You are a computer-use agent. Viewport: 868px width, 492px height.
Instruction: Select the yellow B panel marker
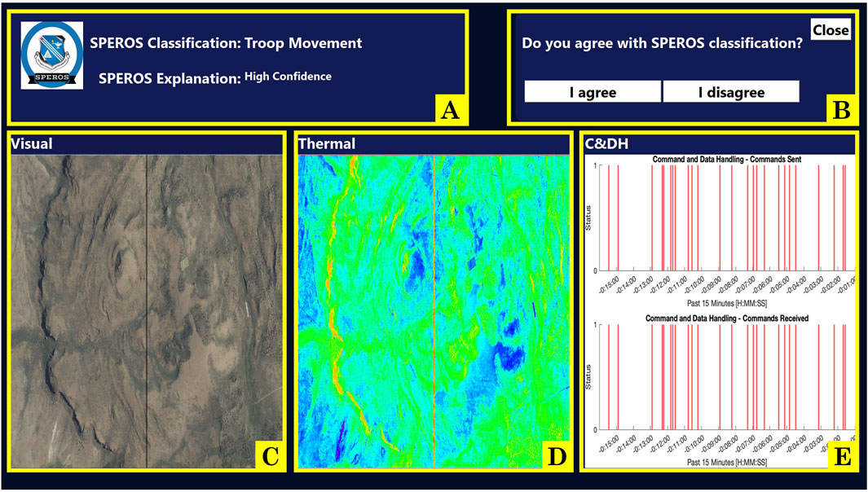[839, 110]
